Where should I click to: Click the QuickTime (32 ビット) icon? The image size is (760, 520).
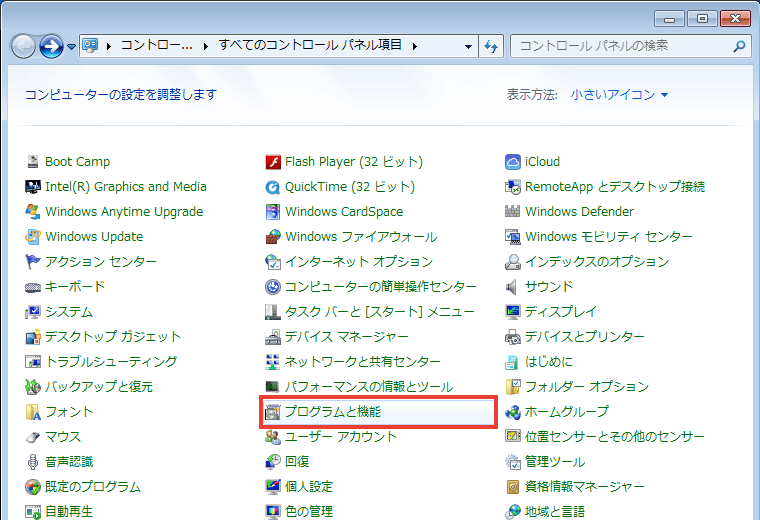pos(273,187)
